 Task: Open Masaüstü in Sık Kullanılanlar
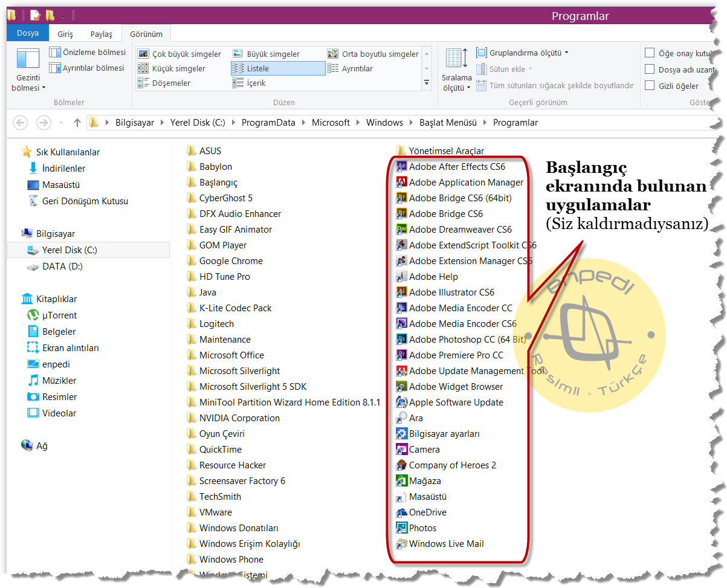(x=54, y=185)
